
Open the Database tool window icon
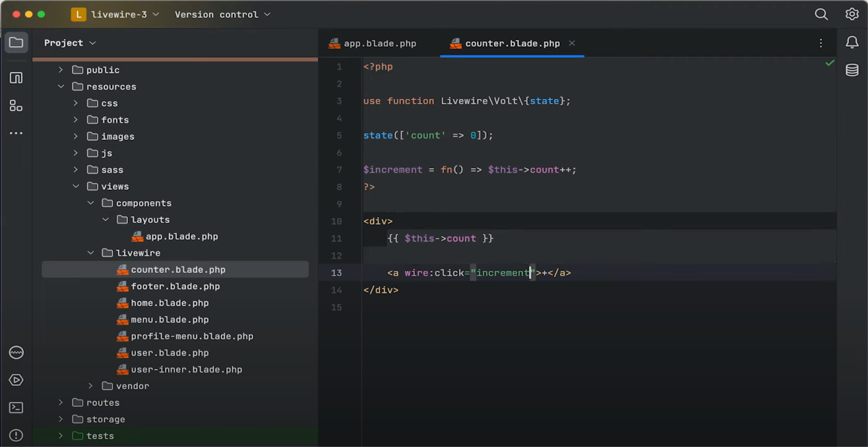[852, 70]
